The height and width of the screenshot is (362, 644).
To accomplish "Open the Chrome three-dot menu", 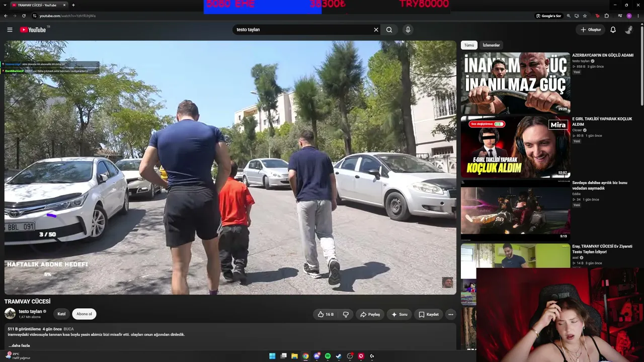I will [638, 16].
